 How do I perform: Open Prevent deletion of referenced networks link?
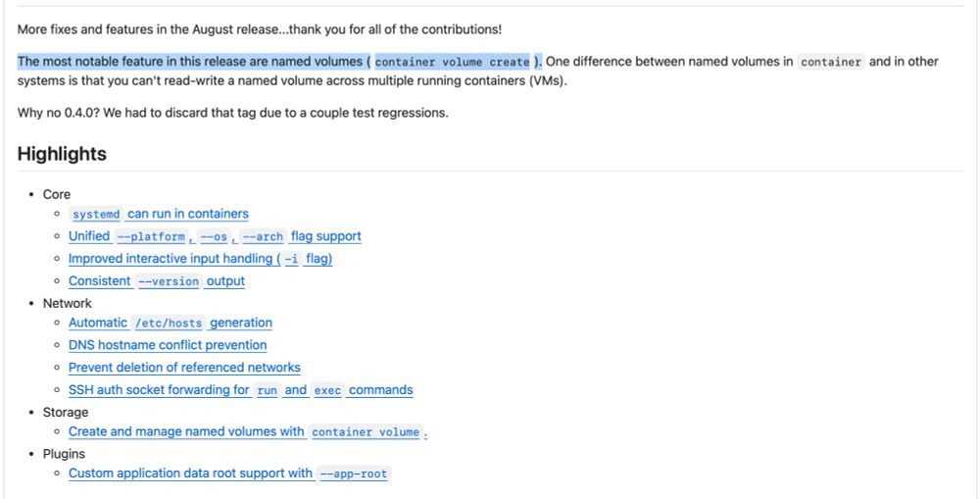184,367
